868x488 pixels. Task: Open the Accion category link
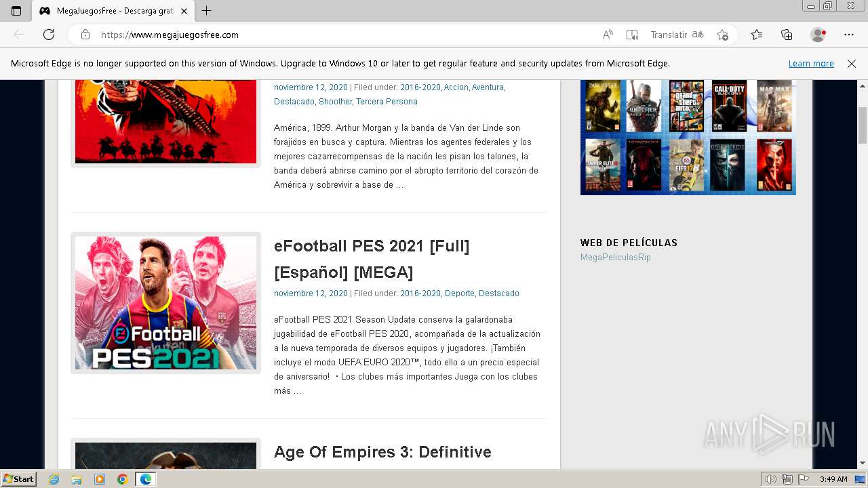(456, 87)
